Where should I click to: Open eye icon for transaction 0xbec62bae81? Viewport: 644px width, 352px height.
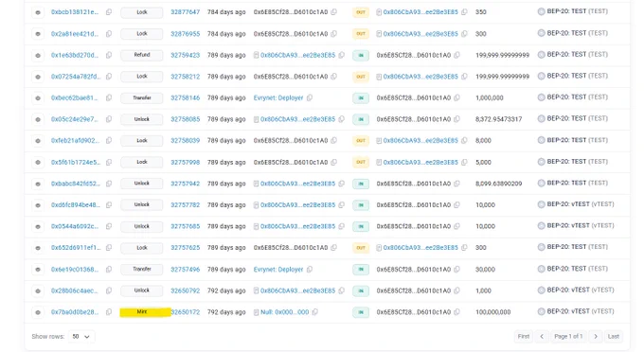tap(38, 98)
